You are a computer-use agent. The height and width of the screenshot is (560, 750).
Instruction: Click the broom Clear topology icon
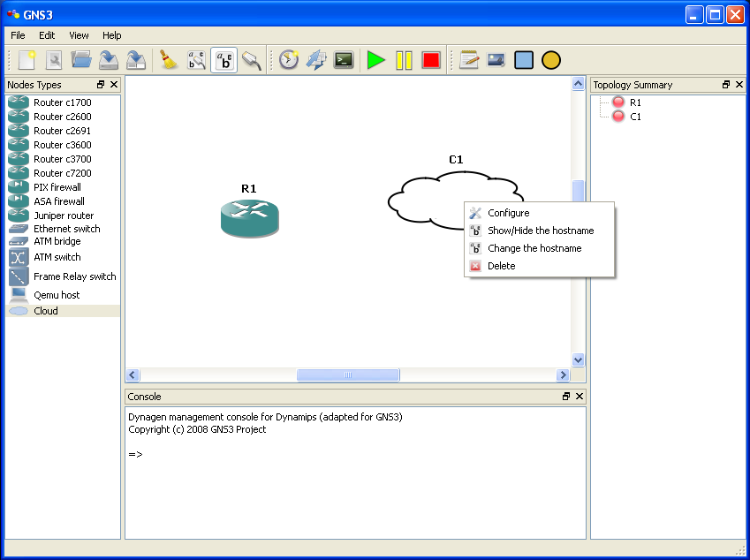click(x=169, y=60)
